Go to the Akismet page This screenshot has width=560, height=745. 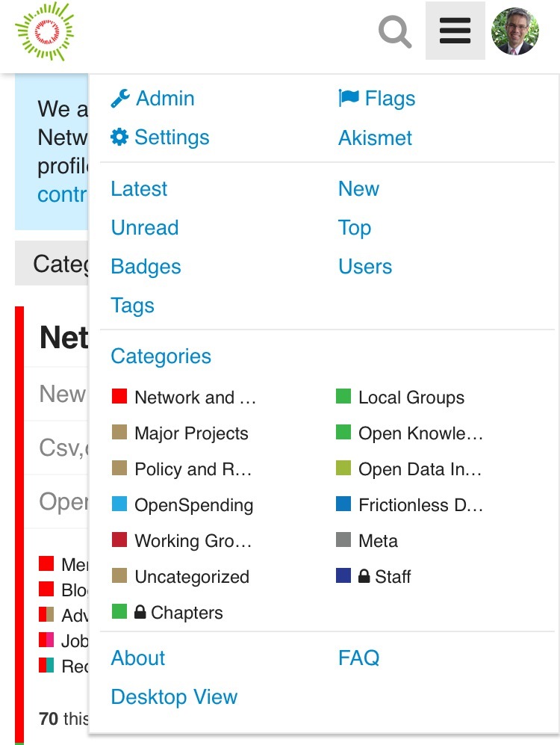coord(375,137)
